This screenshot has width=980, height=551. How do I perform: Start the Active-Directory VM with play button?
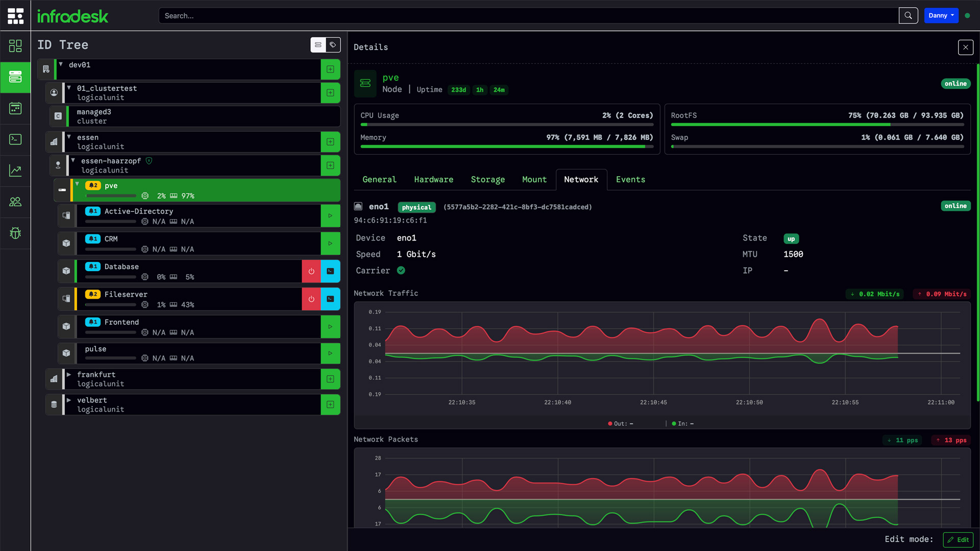330,215
